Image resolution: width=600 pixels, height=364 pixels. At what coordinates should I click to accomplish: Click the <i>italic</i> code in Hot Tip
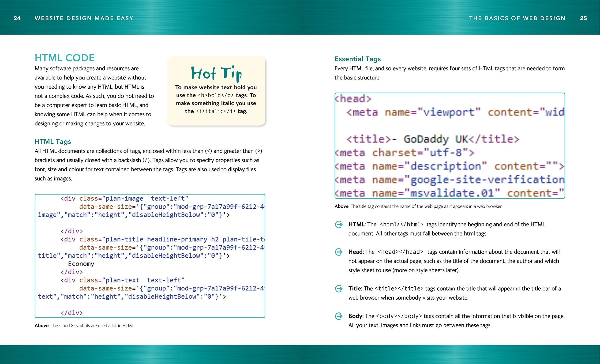[216, 111]
